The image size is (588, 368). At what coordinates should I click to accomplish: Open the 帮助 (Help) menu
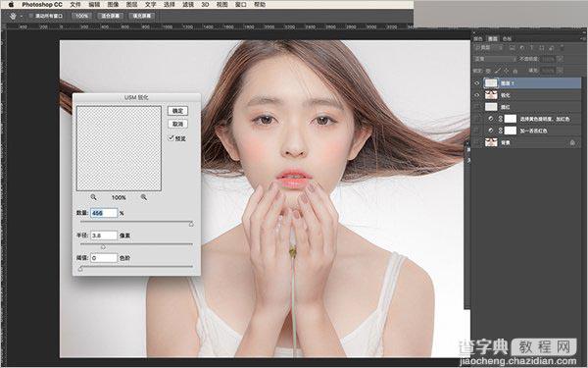pos(260,5)
